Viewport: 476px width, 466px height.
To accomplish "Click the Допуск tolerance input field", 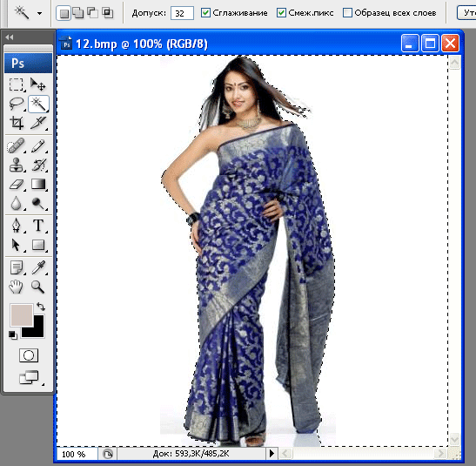I will coord(182,13).
